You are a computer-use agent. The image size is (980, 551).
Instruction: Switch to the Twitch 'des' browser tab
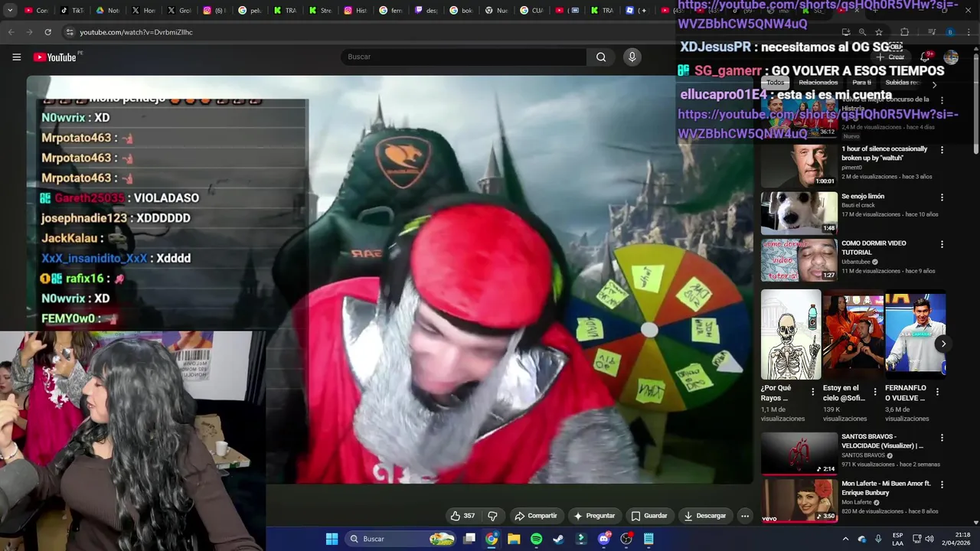click(x=426, y=11)
